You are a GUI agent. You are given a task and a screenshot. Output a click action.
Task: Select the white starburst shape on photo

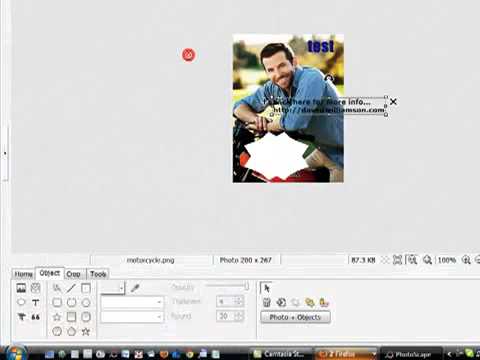pos(277,156)
